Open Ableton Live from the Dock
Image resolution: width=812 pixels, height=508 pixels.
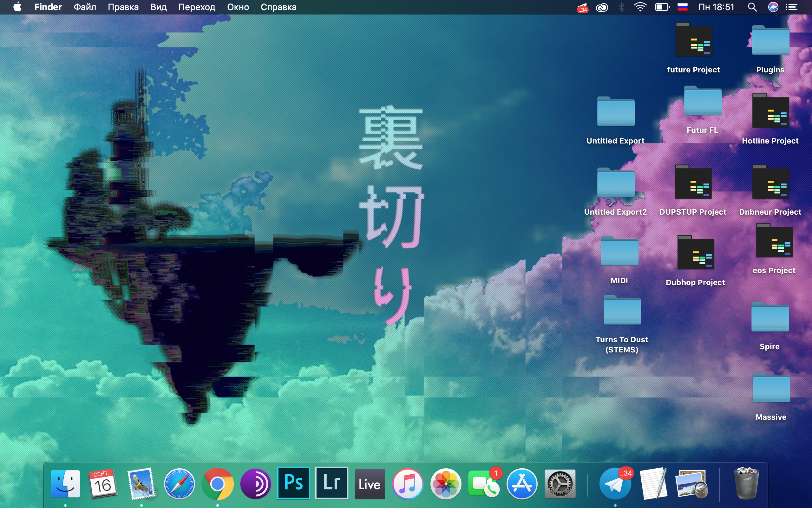pos(370,484)
